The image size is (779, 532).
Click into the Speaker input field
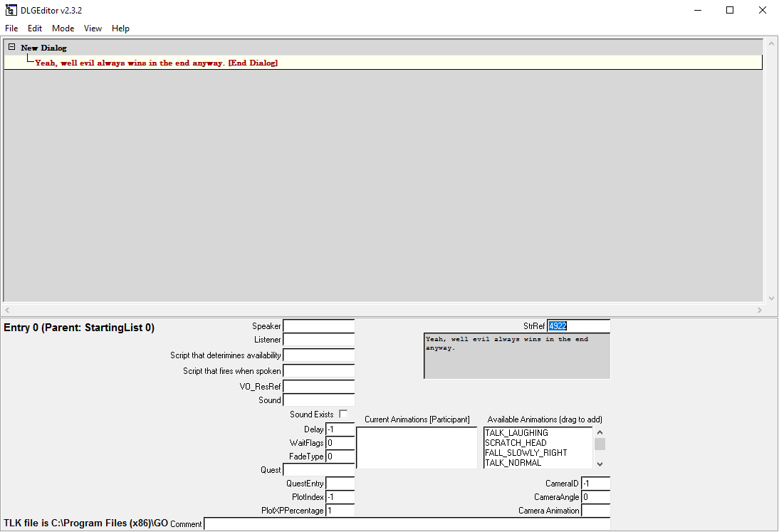[318, 326]
